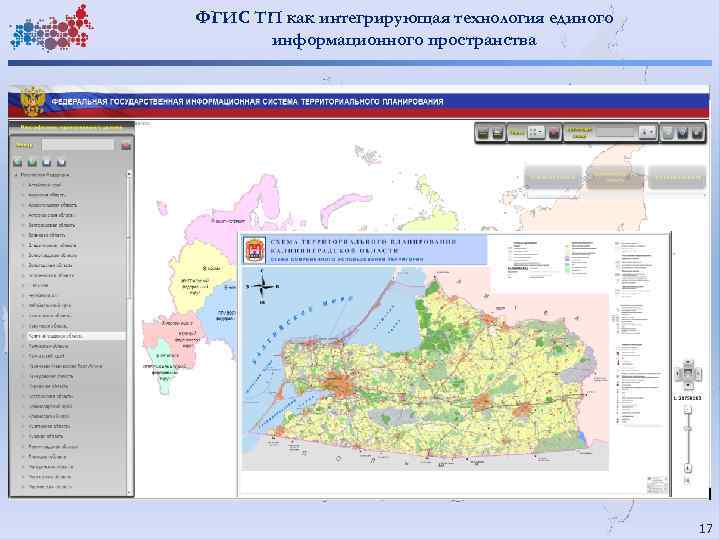Screen dimensions: 720x540
Task: Select Владимирская область in the region tree
Action: click(52, 245)
